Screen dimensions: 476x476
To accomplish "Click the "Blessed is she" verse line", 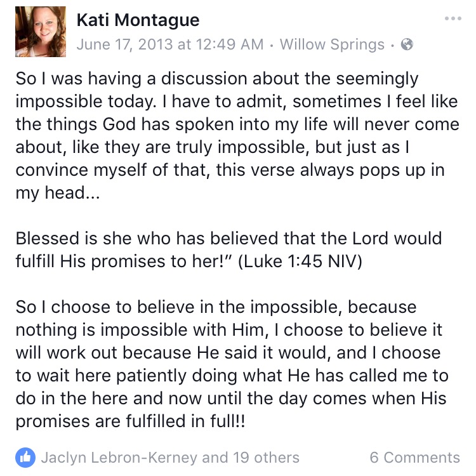I will coord(228,239).
